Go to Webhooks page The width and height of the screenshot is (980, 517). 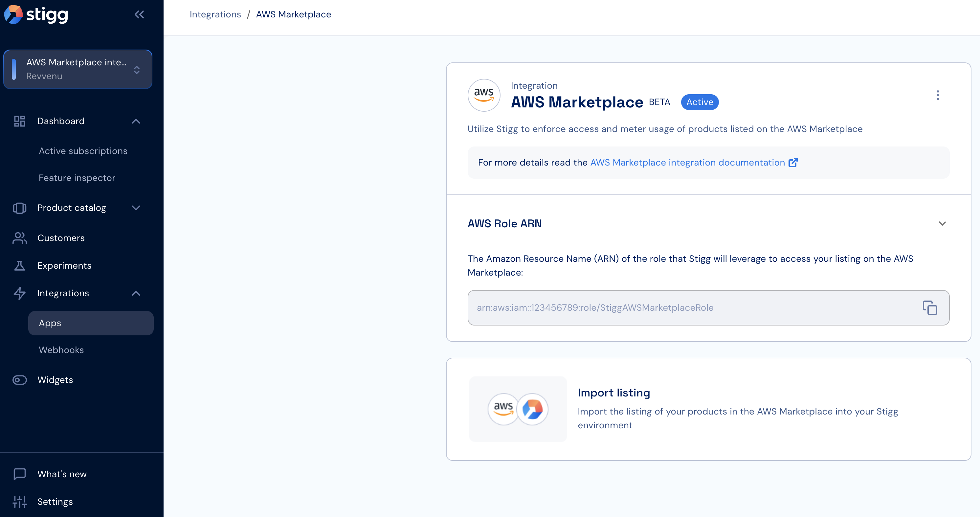coord(61,350)
